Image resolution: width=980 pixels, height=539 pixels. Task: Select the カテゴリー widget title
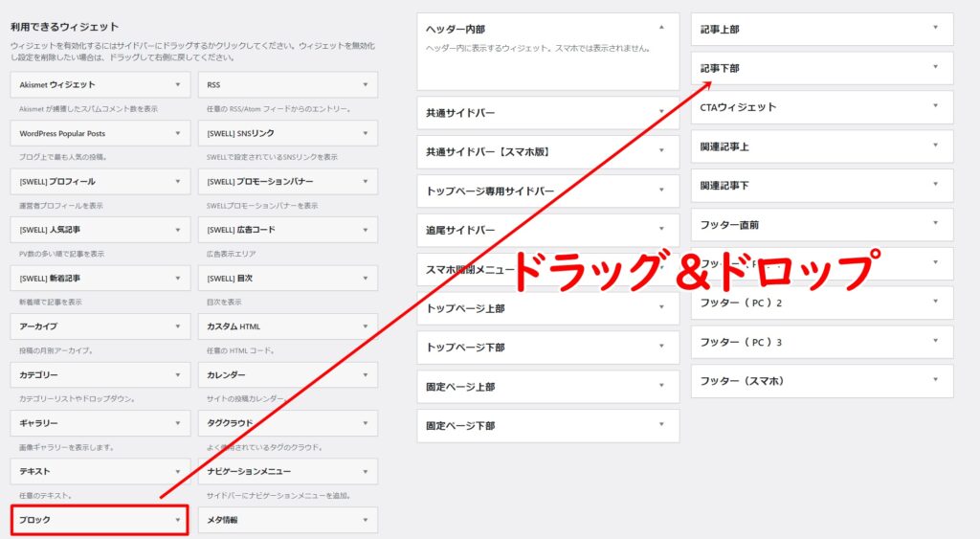click(39, 374)
